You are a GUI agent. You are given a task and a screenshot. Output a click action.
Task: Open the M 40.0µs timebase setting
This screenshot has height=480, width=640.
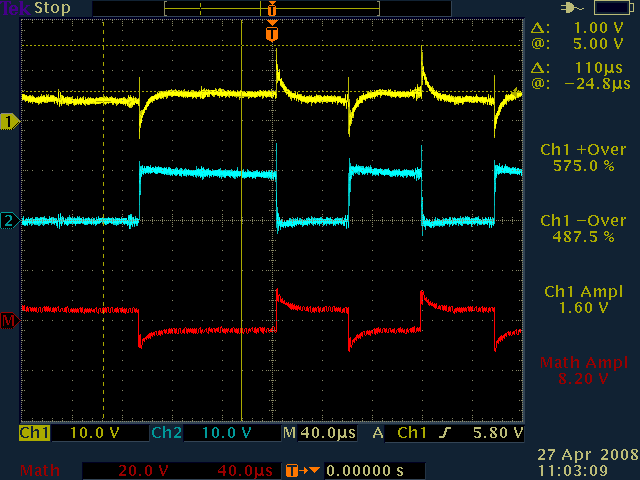pos(320,434)
